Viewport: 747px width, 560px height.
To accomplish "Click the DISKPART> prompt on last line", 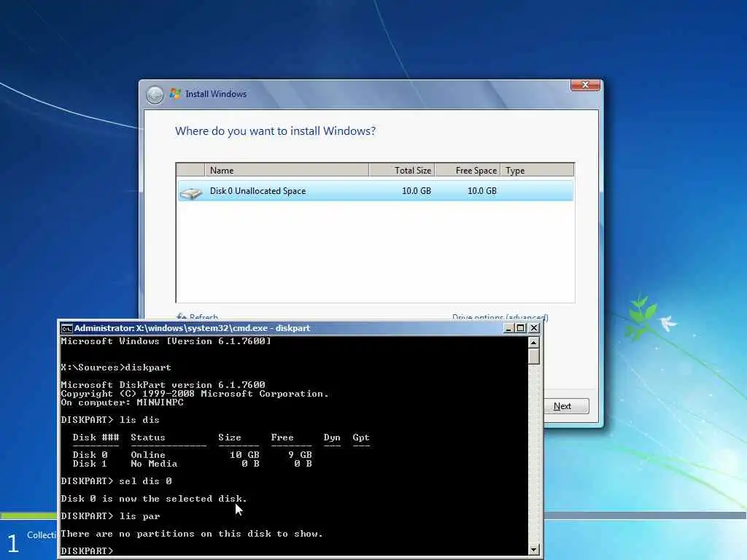I will 88,551.
